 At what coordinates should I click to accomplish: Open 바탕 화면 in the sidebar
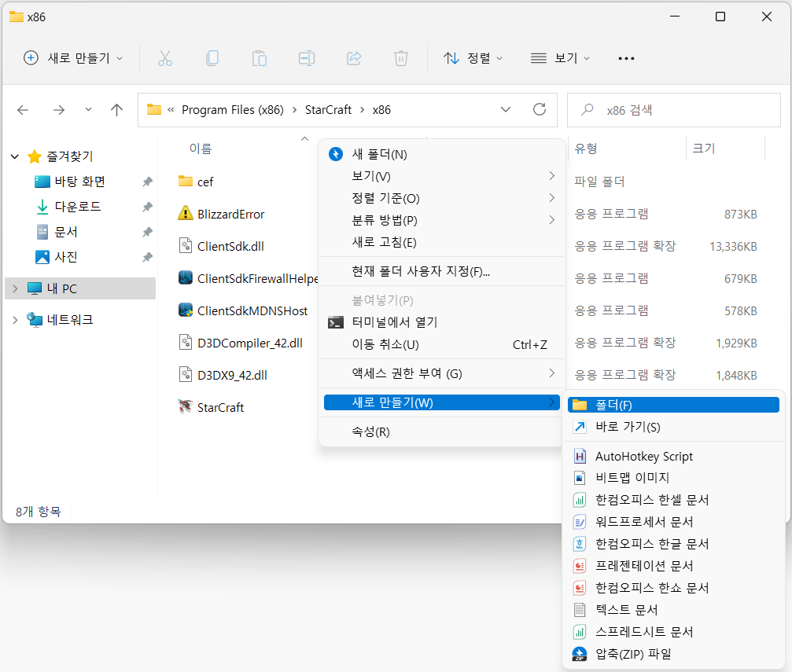pos(81,182)
